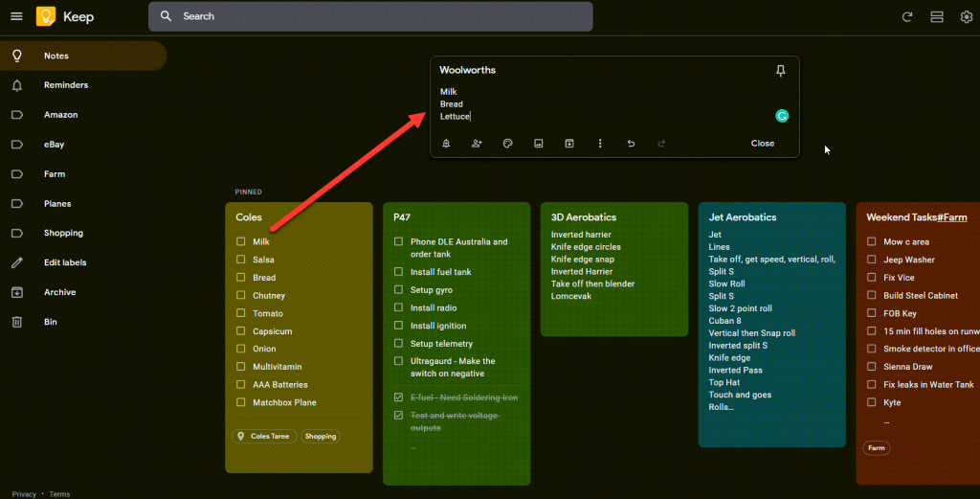Refresh notes with the refresh icon
This screenshot has width=980, height=499.
(907, 17)
